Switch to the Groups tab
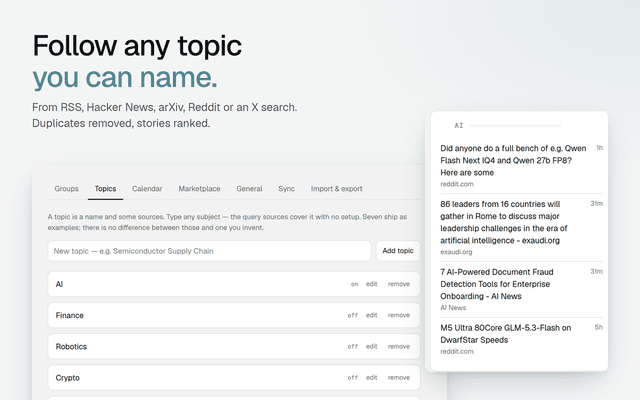The height and width of the screenshot is (400, 640). (x=67, y=189)
